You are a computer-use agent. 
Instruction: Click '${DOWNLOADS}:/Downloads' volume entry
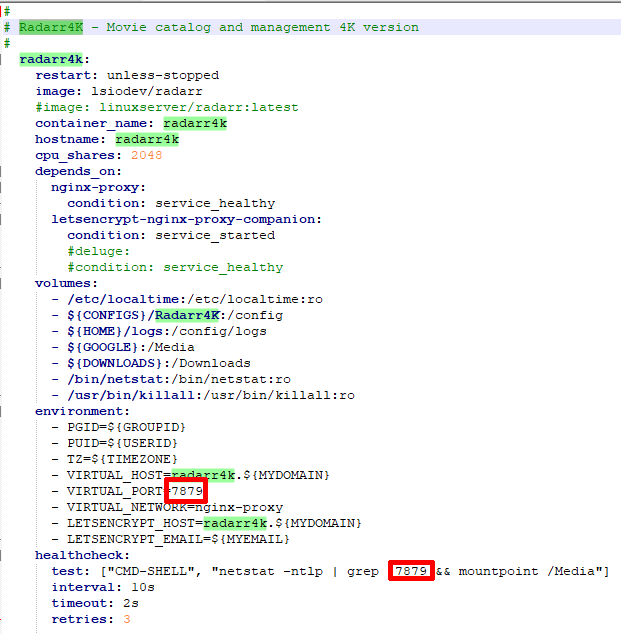tap(159, 363)
